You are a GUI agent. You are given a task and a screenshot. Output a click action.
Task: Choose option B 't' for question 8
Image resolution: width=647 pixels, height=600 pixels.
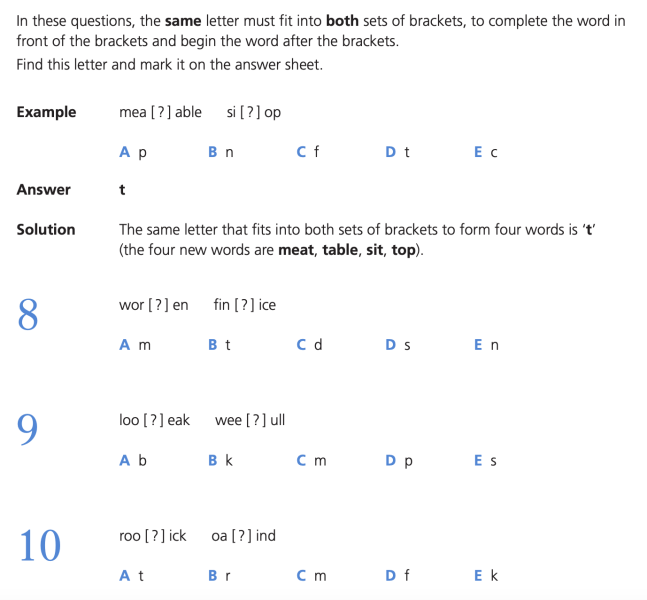(219, 345)
